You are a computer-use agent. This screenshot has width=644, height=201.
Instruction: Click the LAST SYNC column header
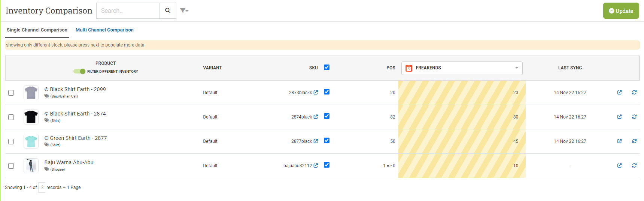coord(570,68)
